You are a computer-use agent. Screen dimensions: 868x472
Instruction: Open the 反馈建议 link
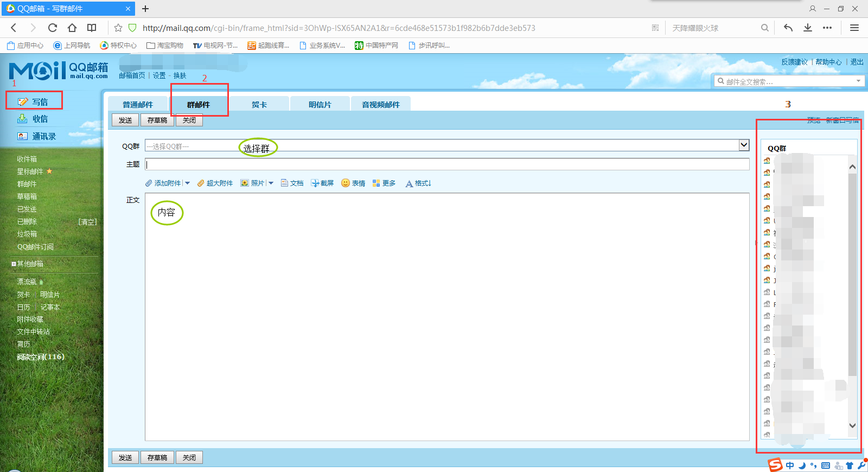click(x=794, y=62)
